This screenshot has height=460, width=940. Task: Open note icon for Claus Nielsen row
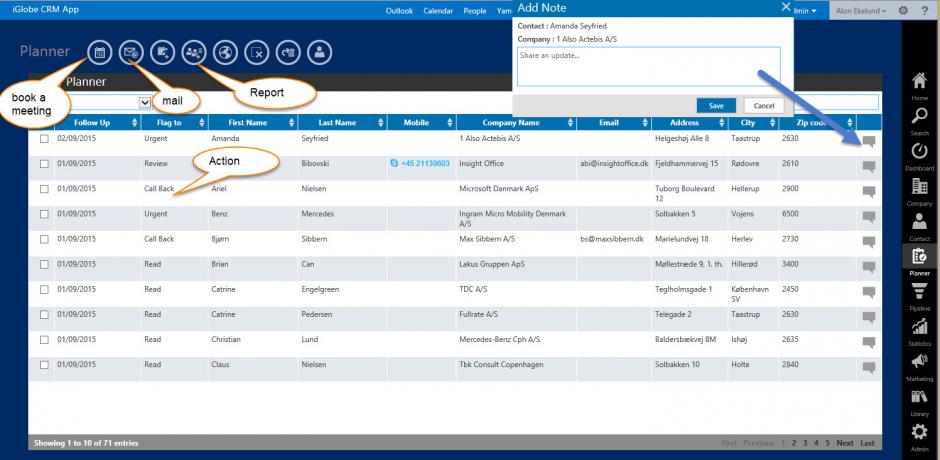pos(869,368)
